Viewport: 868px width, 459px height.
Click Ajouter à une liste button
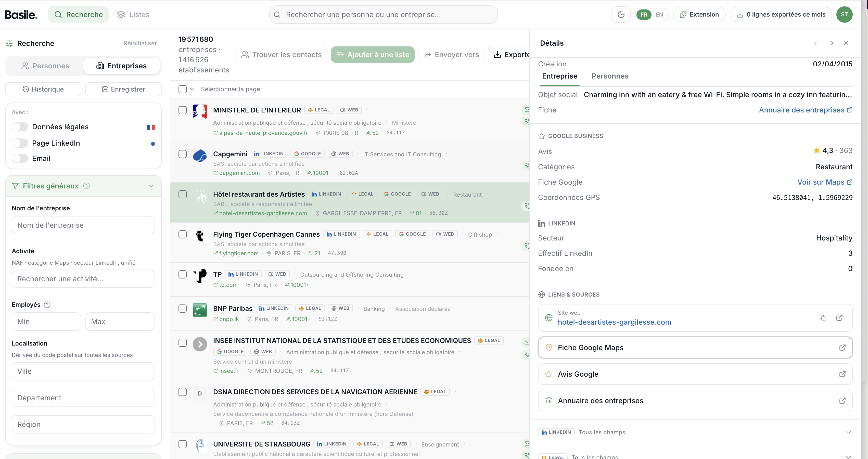373,55
